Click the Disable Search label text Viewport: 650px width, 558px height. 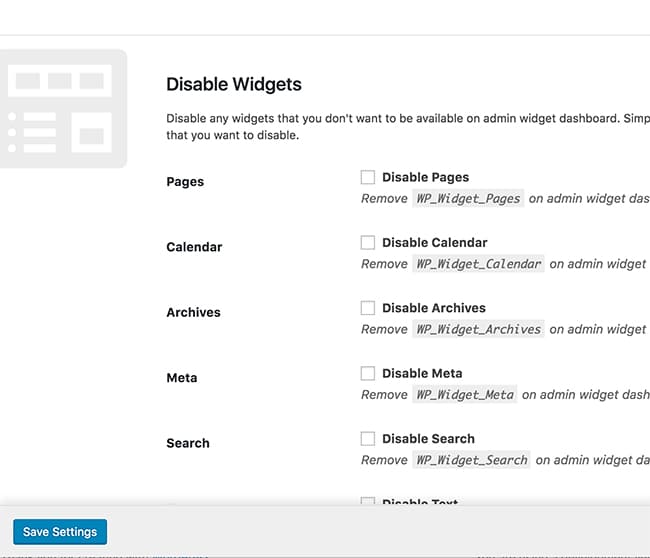tap(429, 439)
